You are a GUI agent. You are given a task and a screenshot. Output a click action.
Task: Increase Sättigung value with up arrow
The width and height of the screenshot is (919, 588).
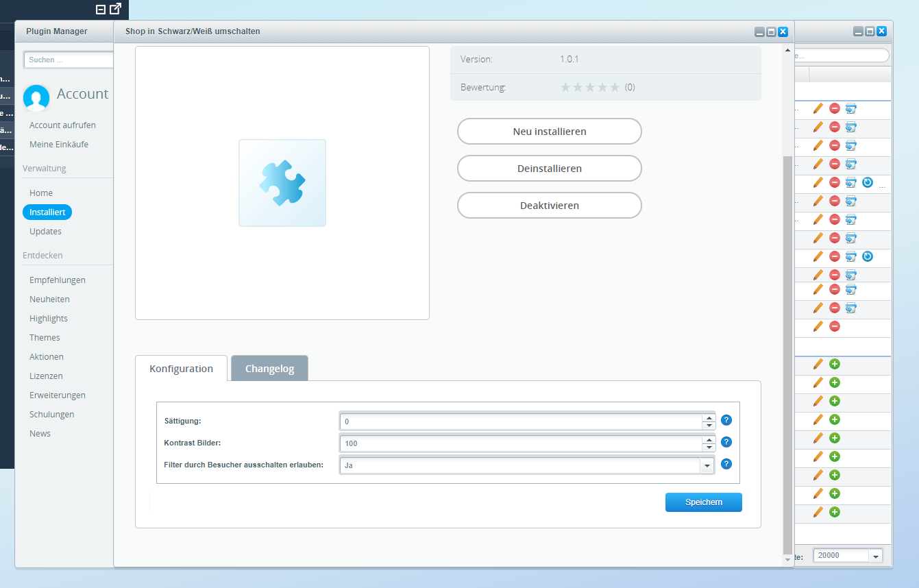click(x=709, y=417)
